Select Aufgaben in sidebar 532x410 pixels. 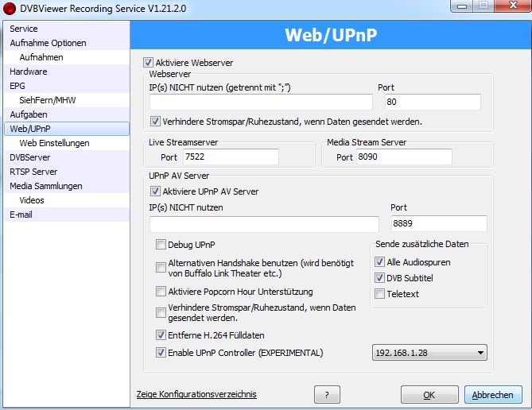tap(67, 114)
